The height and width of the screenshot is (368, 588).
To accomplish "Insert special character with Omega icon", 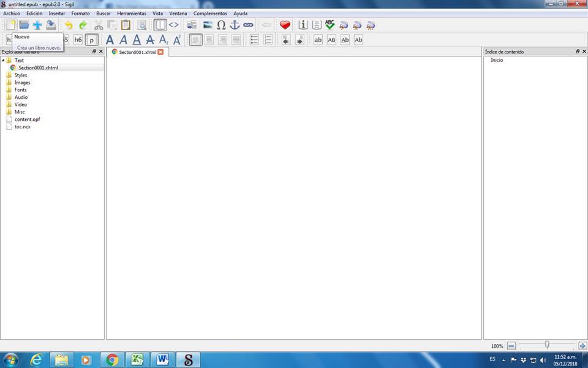I will tap(221, 25).
